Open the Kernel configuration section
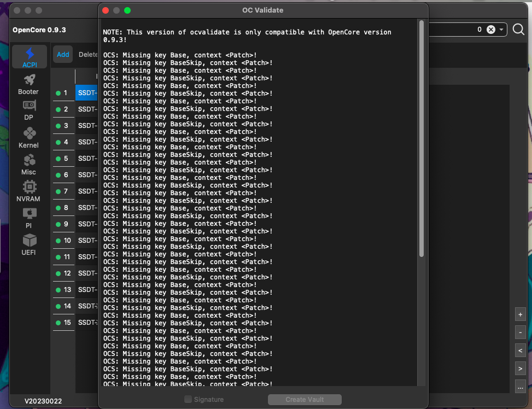 pos(28,137)
